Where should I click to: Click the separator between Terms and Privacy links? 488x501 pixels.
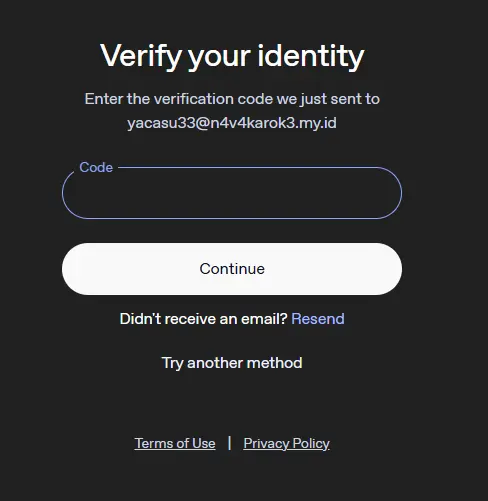[x=229, y=443]
